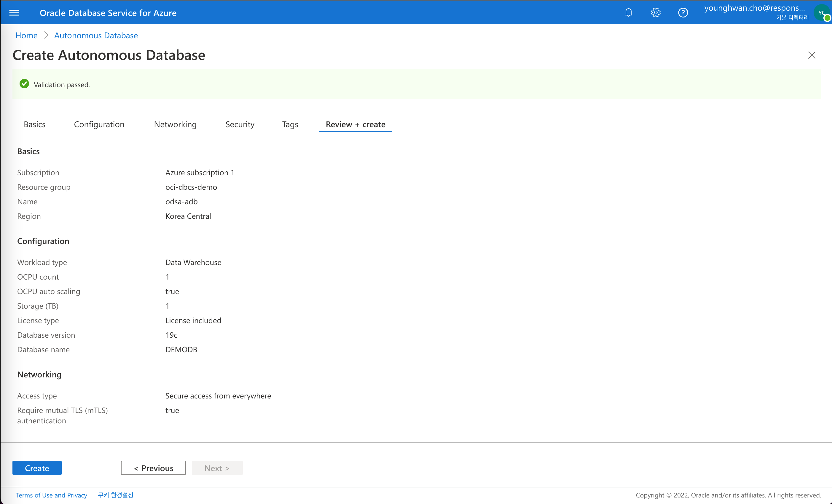This screenshot has height=504, width=832.
Task: Click the 'Database version' field label
Action: click(46, 335)
